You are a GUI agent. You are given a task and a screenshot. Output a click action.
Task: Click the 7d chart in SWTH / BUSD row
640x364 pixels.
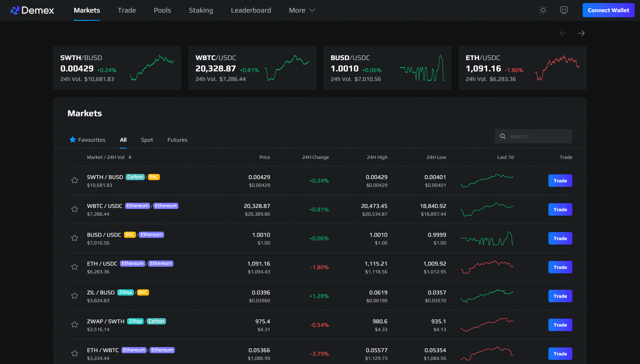[x=487, y=181]
